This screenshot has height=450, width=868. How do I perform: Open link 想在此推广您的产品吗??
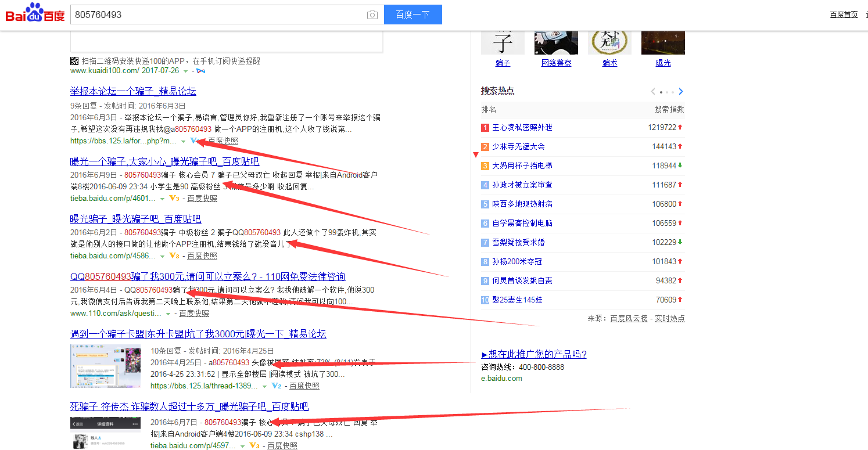534,354
